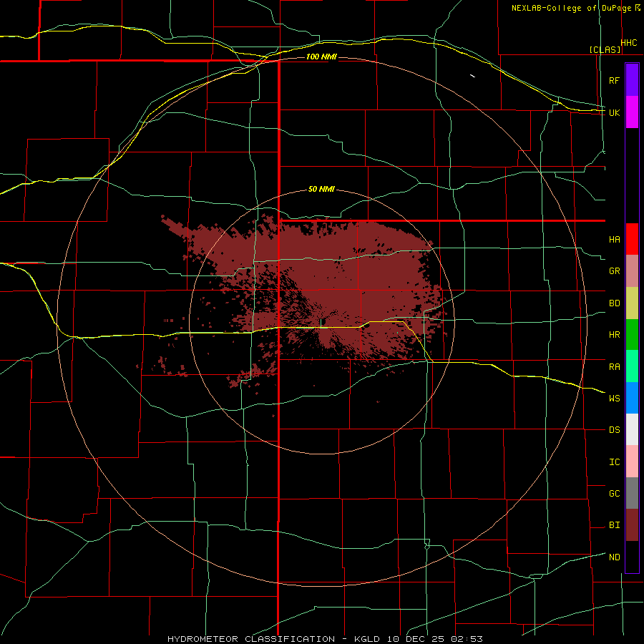
Task: Click the BI legend label
Action: click(x=614, y=525)
